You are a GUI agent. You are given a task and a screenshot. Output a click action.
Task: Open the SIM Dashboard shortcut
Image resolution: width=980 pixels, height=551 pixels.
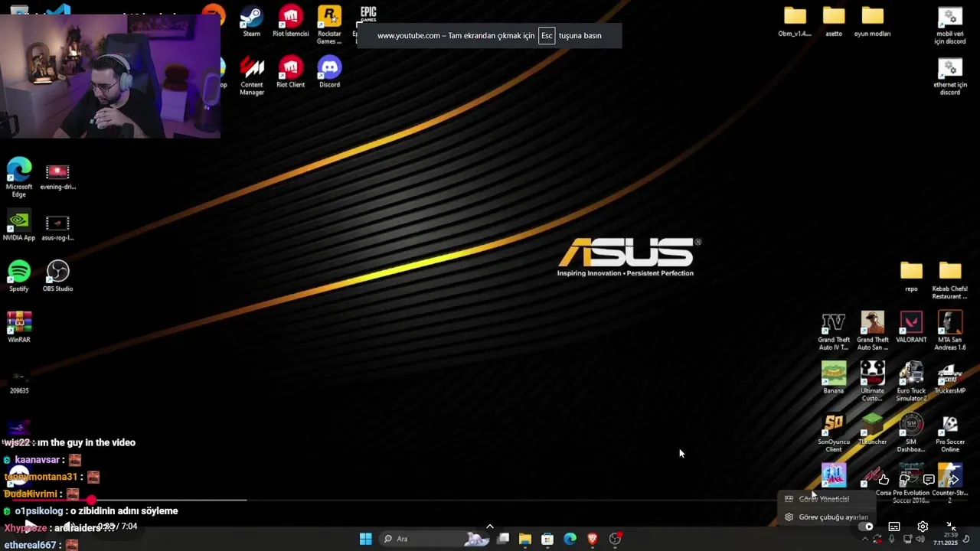pyautogui.click(x=911, y=433)
